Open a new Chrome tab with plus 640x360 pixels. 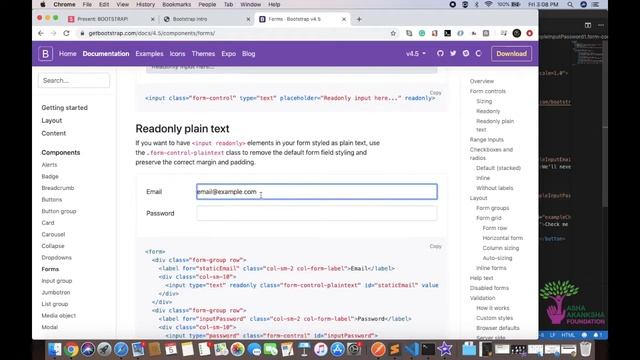pyautogui.click(x=359, y=19)
